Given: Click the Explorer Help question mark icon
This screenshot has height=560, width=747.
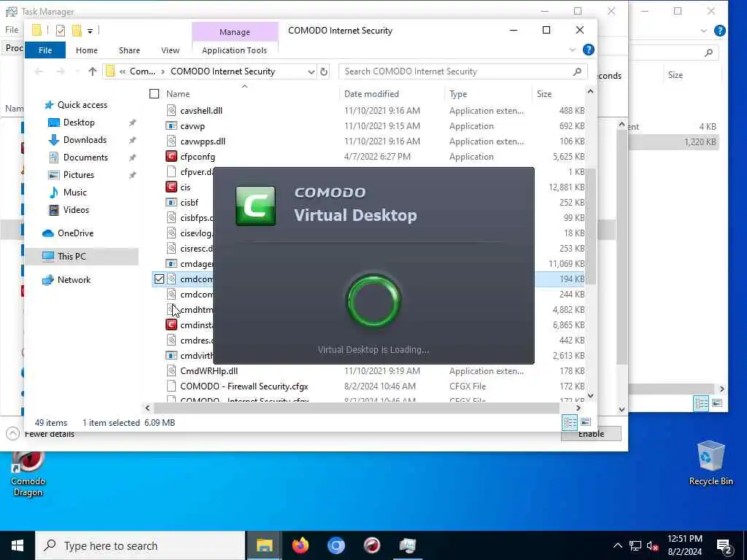Looking at the screenshot, I should pos(589,50).
